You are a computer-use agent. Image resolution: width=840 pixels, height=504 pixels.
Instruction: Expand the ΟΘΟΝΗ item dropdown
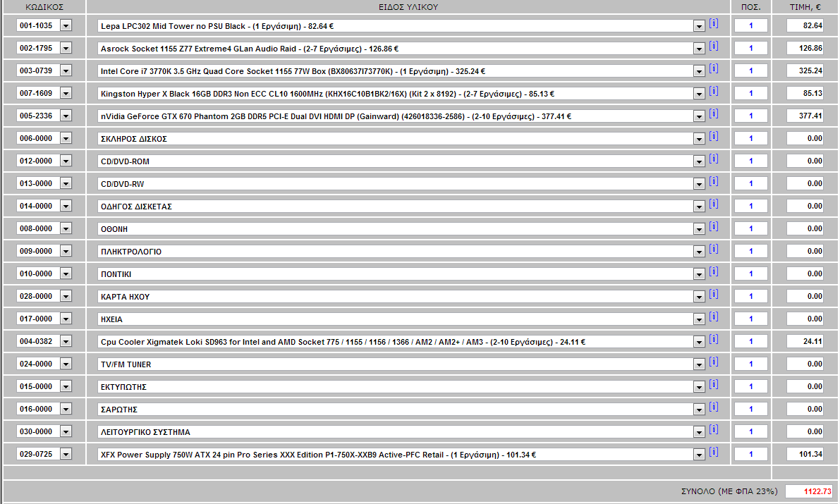click(x=698, y=229)
